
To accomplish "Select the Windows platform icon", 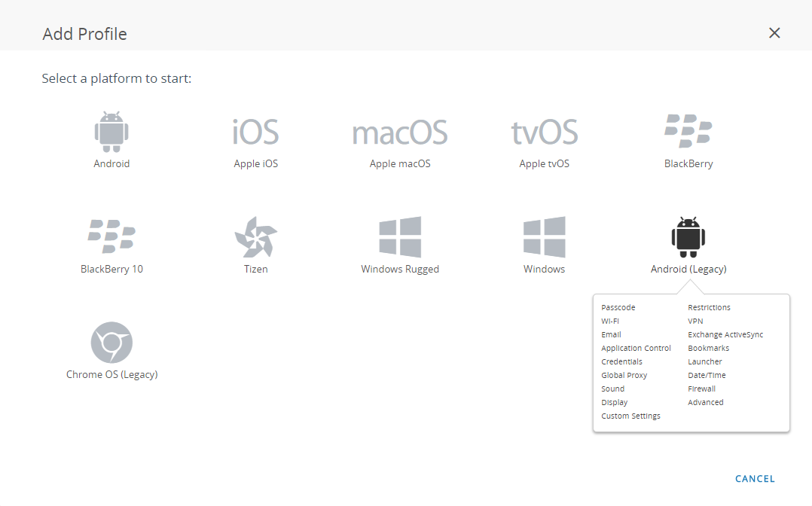I will (x=545, y=236).
